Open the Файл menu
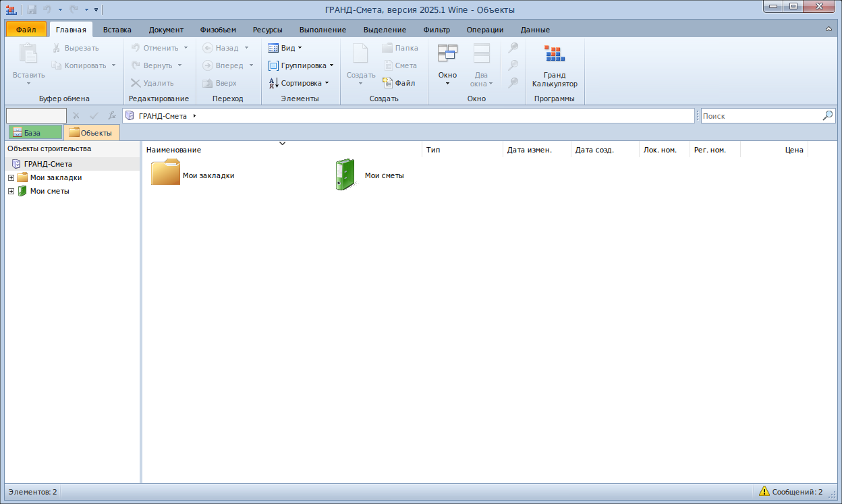This screenshot has width=842, height=504. (26, 30)
